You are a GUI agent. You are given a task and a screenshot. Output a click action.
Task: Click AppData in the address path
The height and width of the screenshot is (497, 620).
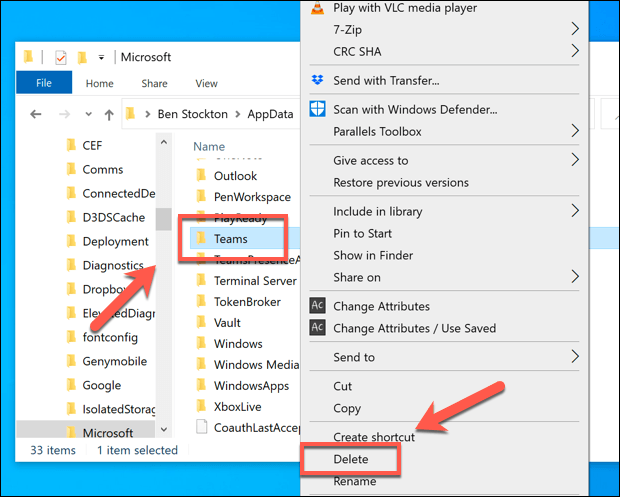tap(270, 114)
